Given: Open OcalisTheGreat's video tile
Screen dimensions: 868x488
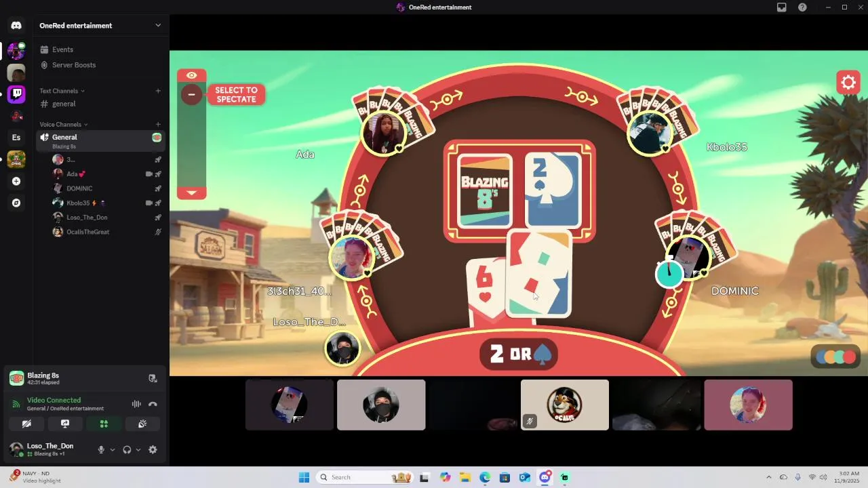Looking at the screenshot, I should tap(565, 405).
